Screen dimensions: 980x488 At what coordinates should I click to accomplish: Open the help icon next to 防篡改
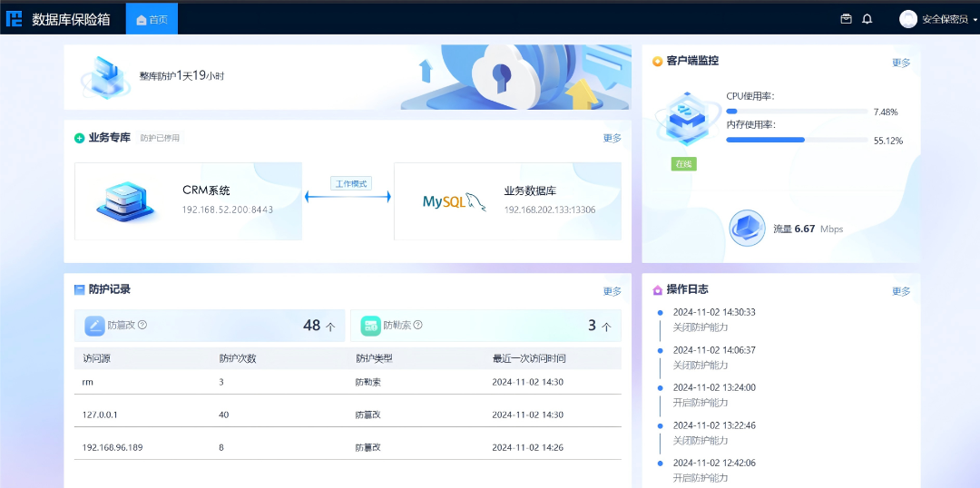(x=142, y=325)
